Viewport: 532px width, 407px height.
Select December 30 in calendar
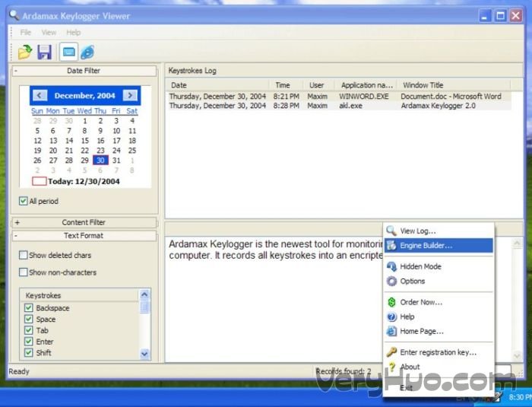100,161
